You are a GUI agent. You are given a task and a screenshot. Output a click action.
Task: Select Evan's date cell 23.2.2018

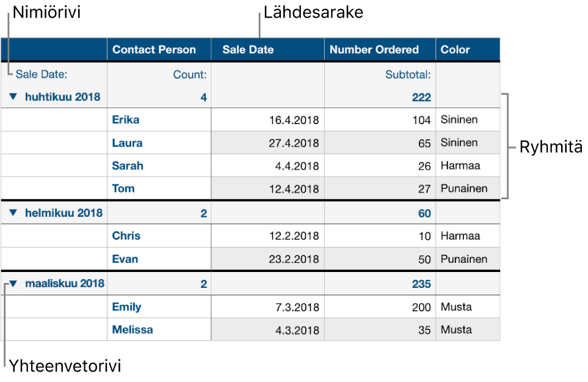tap(268, 259)
